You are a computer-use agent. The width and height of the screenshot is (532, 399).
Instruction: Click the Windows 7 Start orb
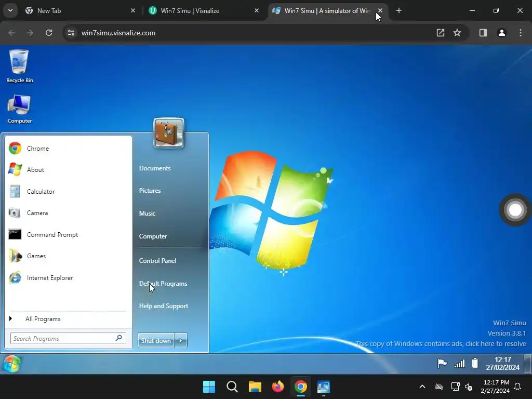[x=12, y=364]
